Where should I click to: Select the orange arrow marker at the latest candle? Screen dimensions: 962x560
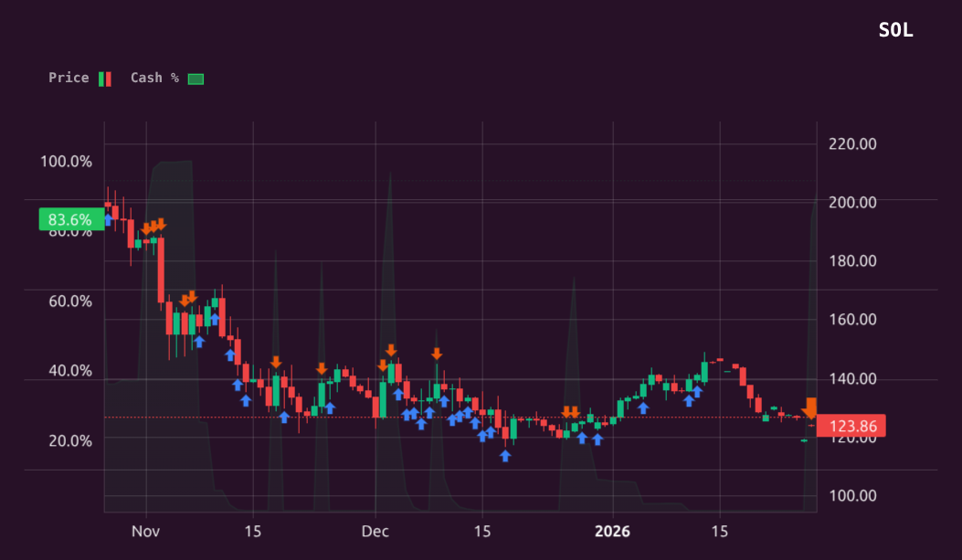pyautogui.click(x=811, y=409)
